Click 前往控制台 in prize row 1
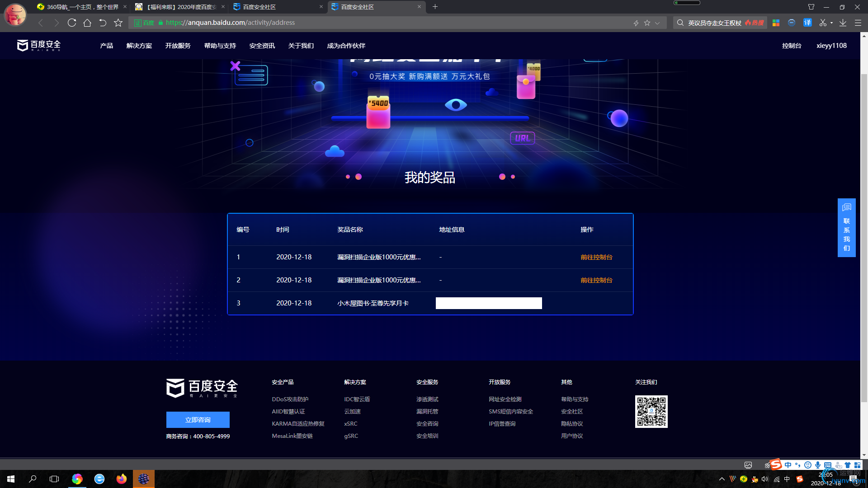The height and width of the screenshot is (488, 868). (596, 257)
